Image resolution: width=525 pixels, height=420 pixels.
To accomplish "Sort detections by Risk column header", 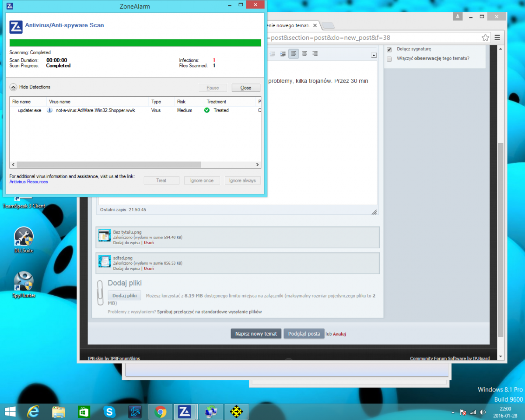I will pyautogui.click(x=189, y=101).
